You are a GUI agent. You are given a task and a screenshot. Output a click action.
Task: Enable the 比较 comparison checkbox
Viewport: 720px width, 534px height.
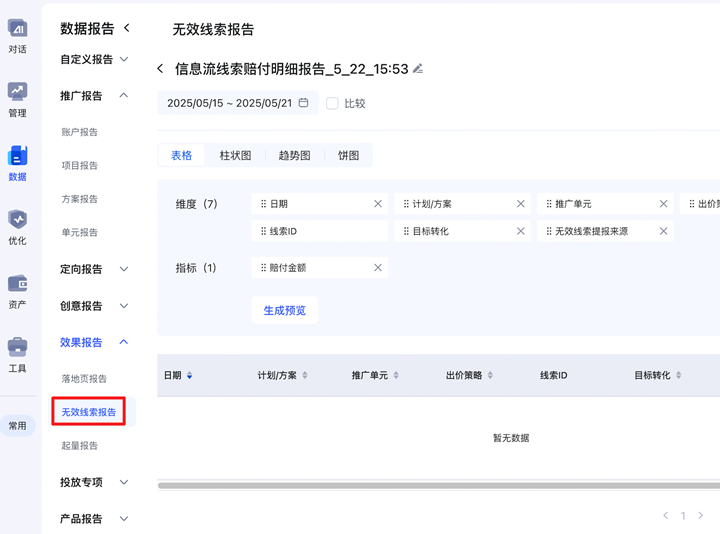(333, 103)
